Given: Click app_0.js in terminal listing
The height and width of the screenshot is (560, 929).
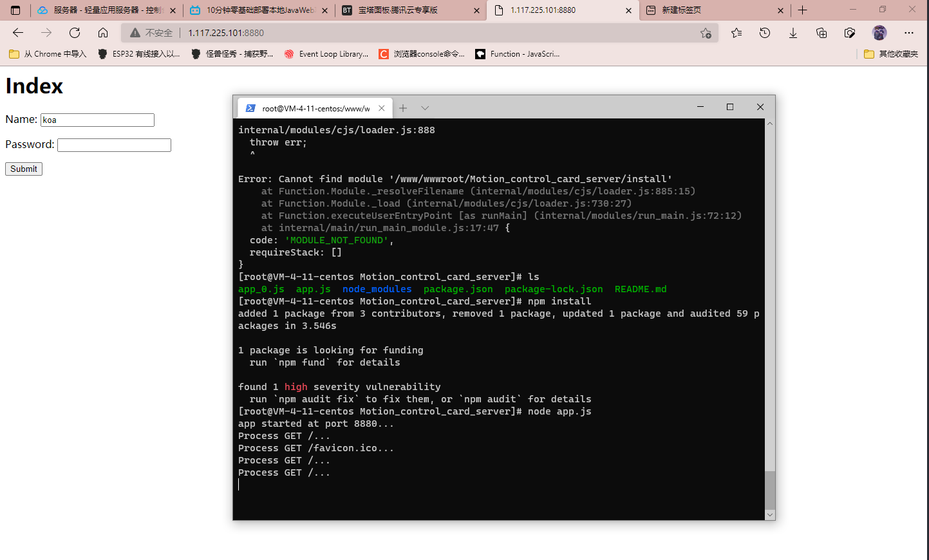Looking at the screenshot, I should [x=261, y=289].
